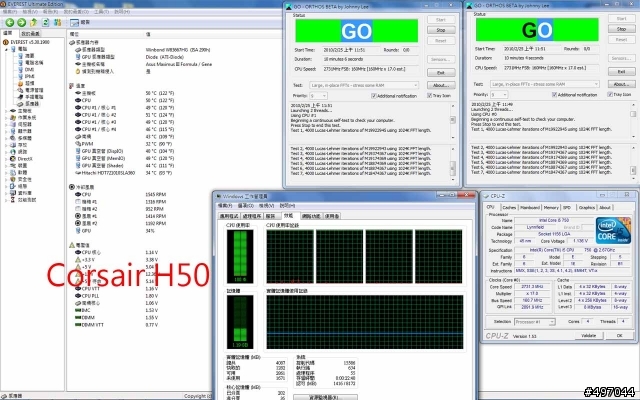The image size is (640, 400).
Task: Open CPU-Z Processor #1 selection dropdown
Action: [535, 322]
